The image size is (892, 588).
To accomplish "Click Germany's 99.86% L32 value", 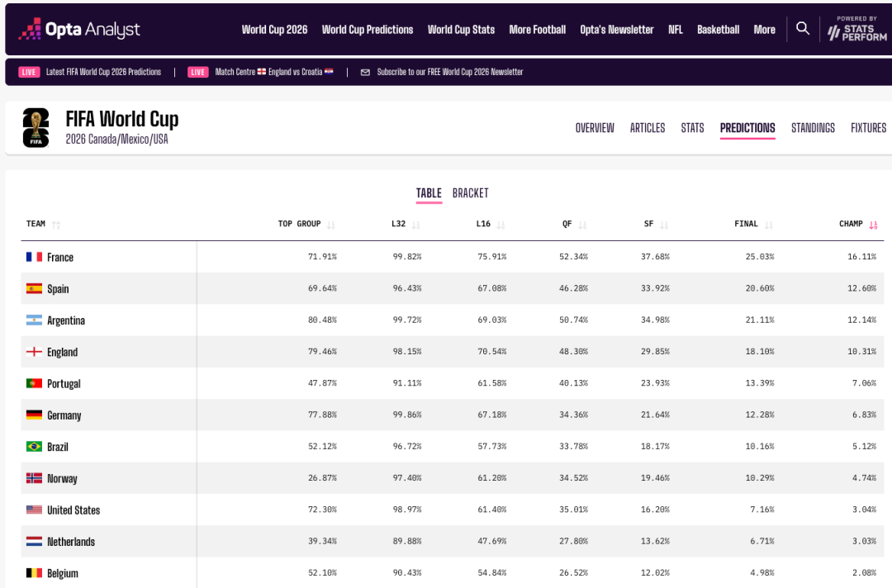I will pos(407,415).
